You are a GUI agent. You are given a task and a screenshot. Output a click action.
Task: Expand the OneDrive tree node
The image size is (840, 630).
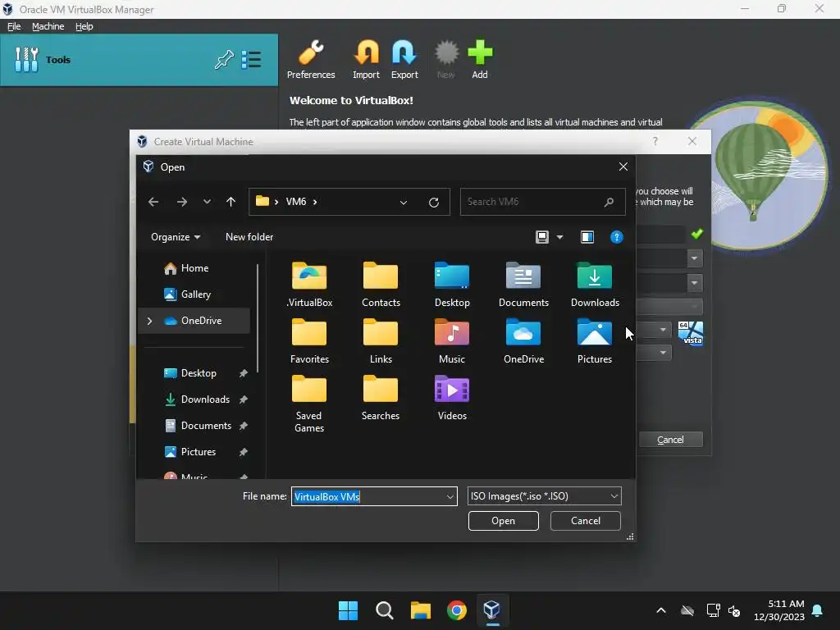(149, 321)
